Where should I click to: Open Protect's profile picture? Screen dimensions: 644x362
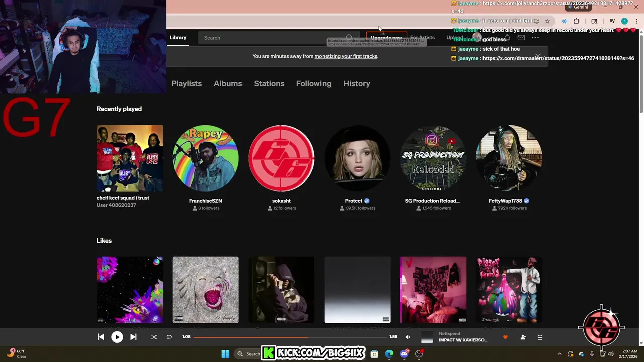click(357, 158)
